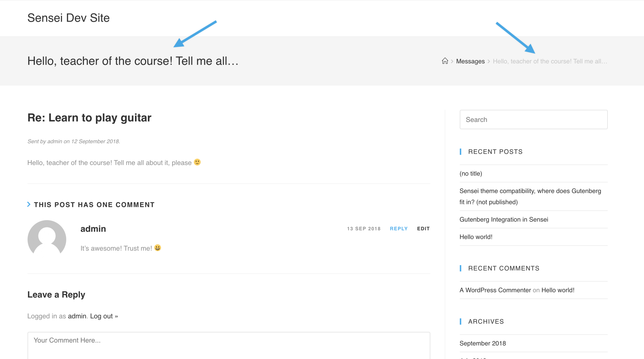Open 'Hello world!' under Recent Posts
The width and height of the screenshot is (644, 359).
click(476, 237)
